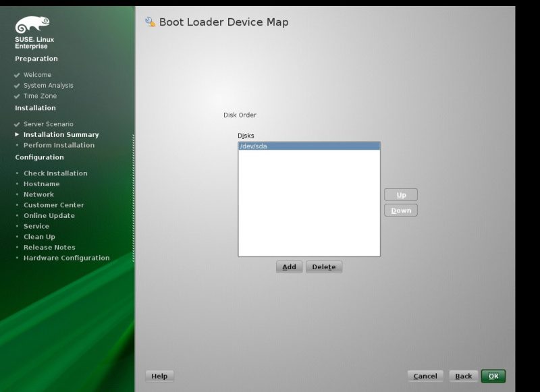Confirm with the OK button
This screenshot has width=540, height=392.
493,376
